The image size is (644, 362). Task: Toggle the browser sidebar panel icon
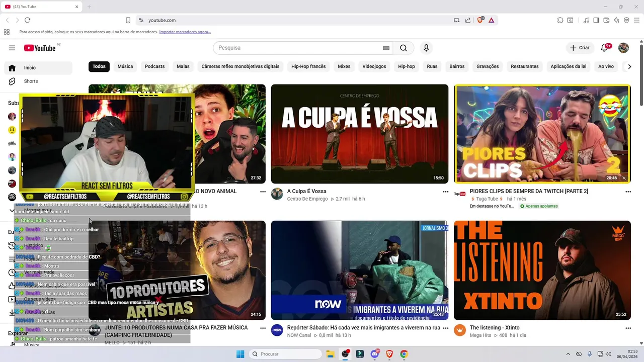(x=596, y=20)
